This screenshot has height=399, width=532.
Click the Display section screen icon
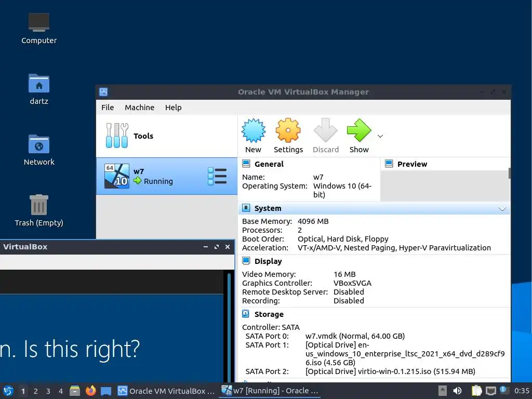[x=246, y=261]
